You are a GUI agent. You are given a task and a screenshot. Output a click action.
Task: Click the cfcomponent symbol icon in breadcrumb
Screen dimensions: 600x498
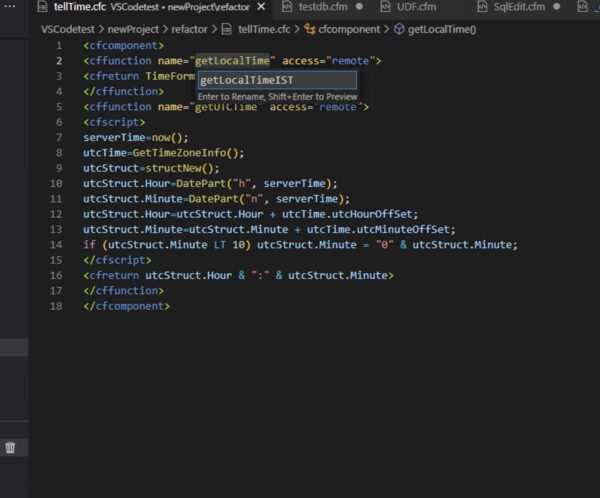[307, 29]
